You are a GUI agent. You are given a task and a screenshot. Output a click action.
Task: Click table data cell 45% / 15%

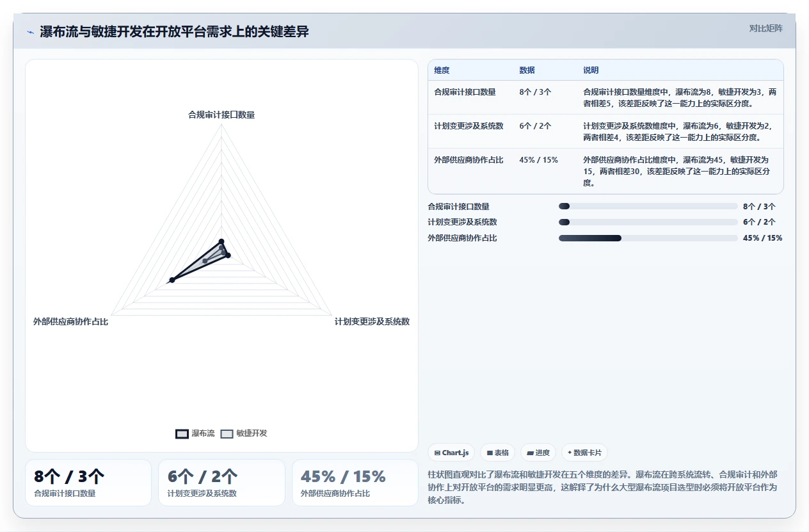tap(539, 160)
